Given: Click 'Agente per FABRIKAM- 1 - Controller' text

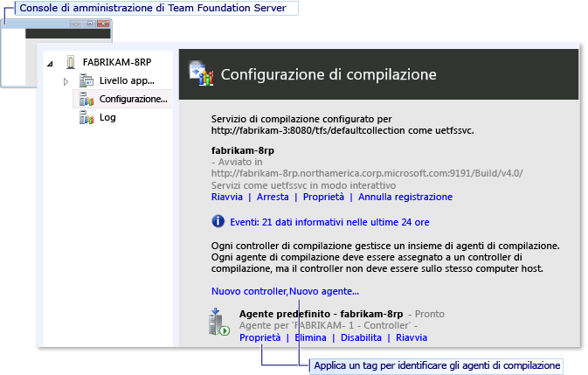Looking at the screenshot, I should (x=329, y=325).
